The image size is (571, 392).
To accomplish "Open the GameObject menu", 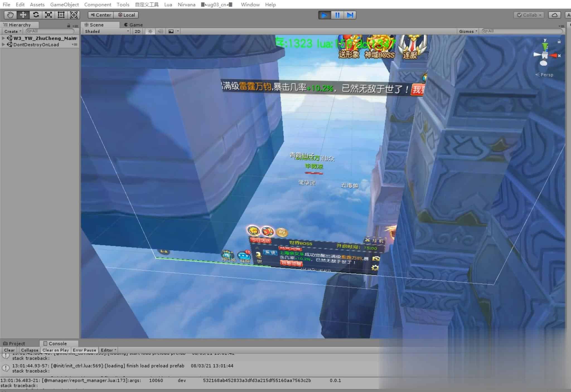I will [64, 4].
